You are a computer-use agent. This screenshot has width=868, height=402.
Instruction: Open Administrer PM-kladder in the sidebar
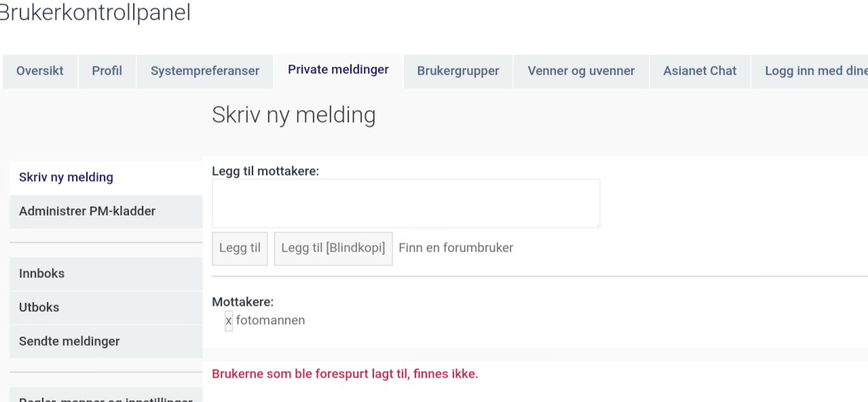[106, 212]
